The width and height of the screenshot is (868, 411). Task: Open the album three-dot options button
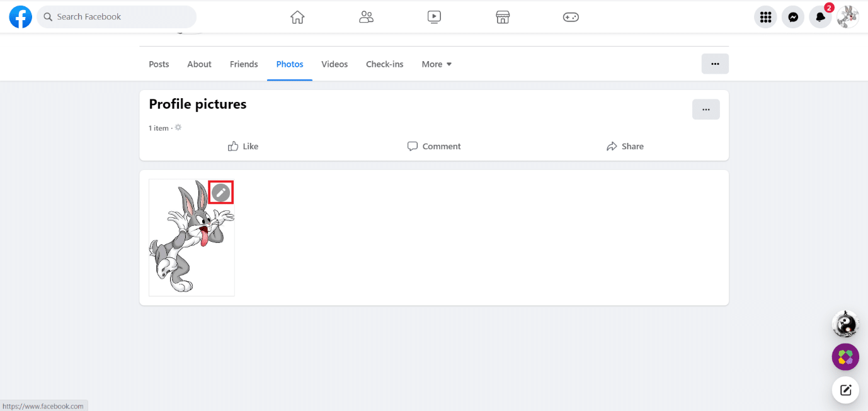[x=706, y=110]
